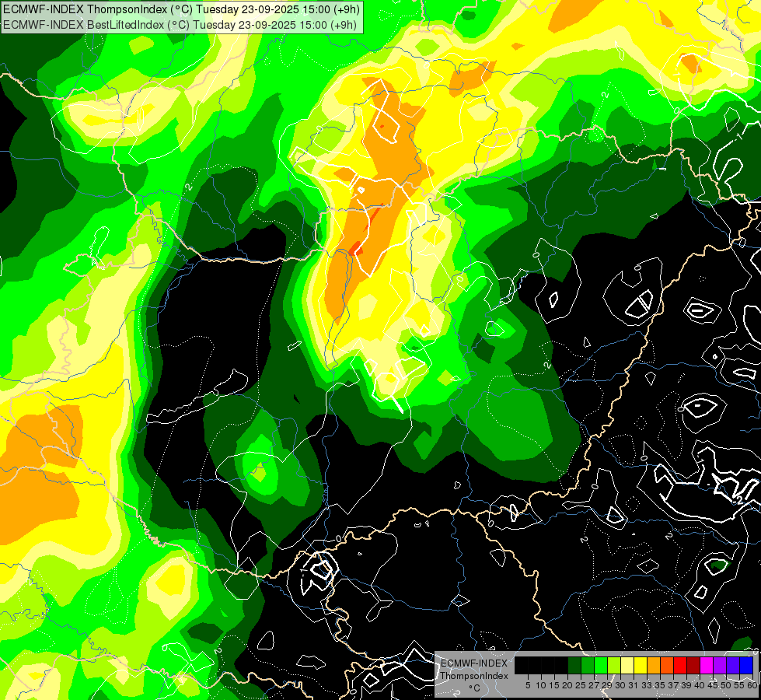Click the legend tick value '35'
The image size is (761, 700).
660,685
